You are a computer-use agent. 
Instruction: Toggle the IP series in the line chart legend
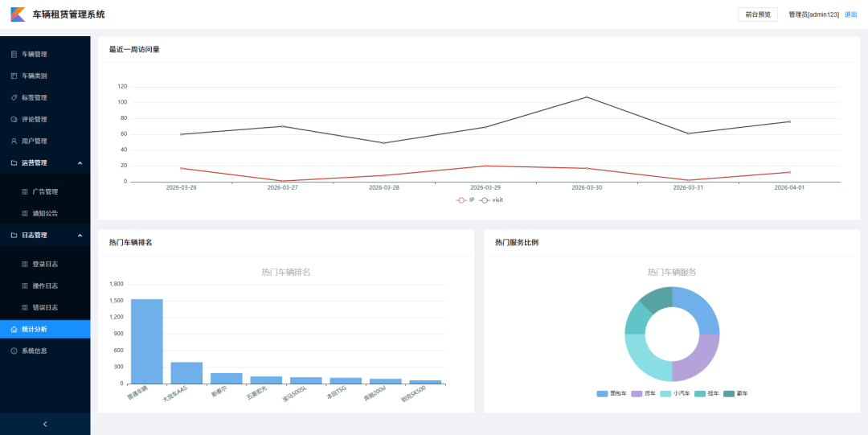click(x=465, y=200)
